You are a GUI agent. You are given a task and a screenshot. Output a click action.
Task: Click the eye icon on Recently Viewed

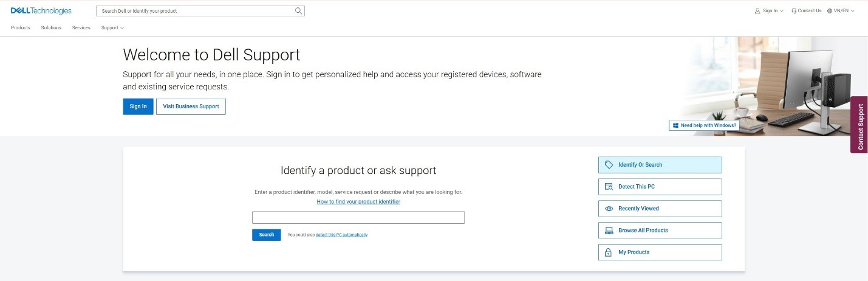pos(609,209)
